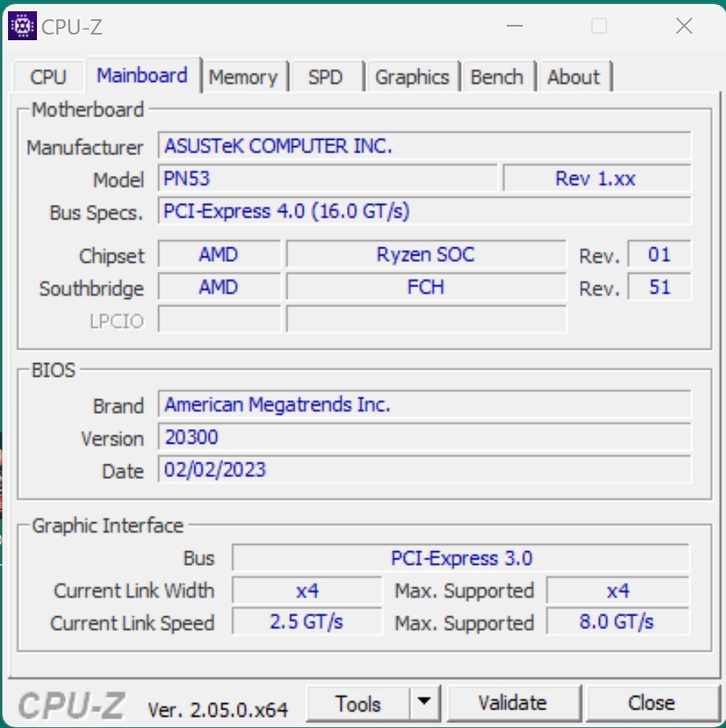View the About tab
Image resolution: width=726 pixels, height=728 pixels.
click(x=573, y=78)
